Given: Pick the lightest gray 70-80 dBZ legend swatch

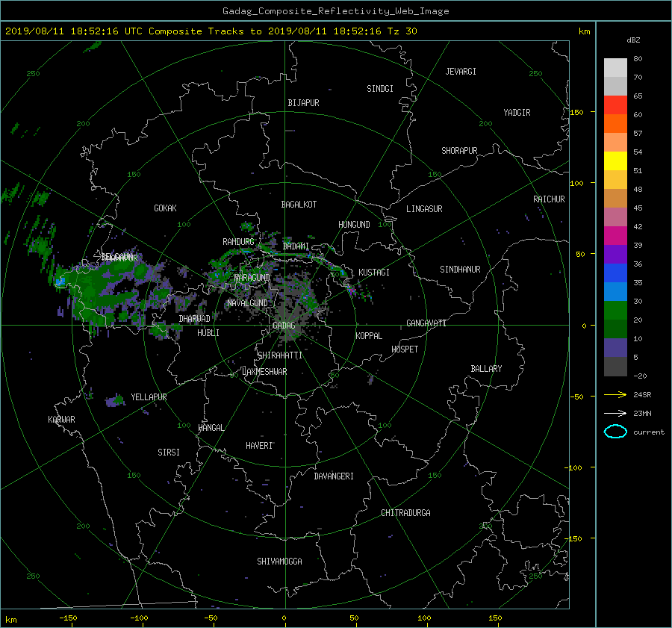Looking at the screenshot, I should [615, 67].
